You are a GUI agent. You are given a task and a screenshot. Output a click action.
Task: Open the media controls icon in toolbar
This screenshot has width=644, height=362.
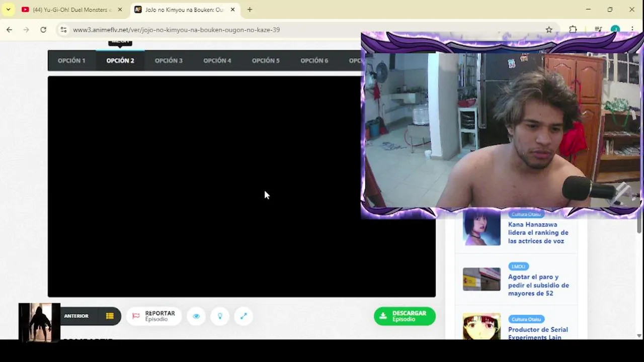(598, 30)
